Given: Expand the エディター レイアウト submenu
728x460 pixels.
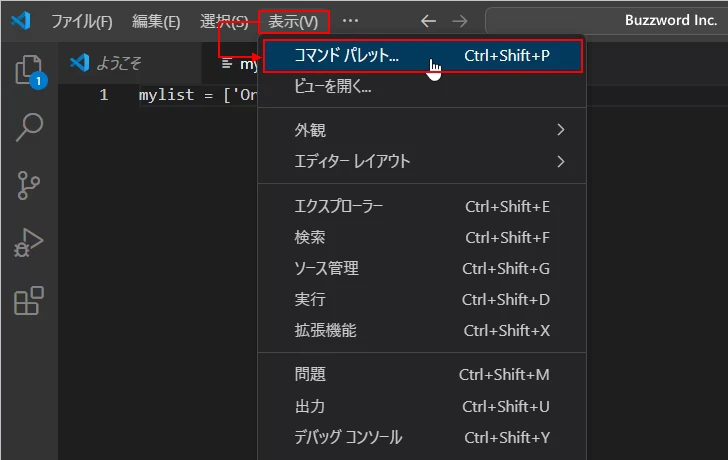Looking at the screenshot, I should (422, 161).
